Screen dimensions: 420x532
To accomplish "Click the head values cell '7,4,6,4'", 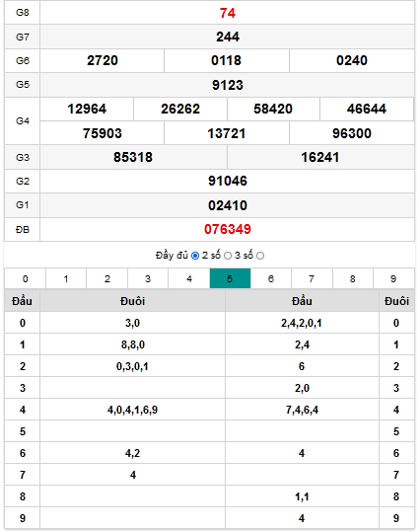I will click(x=302, y=410).
